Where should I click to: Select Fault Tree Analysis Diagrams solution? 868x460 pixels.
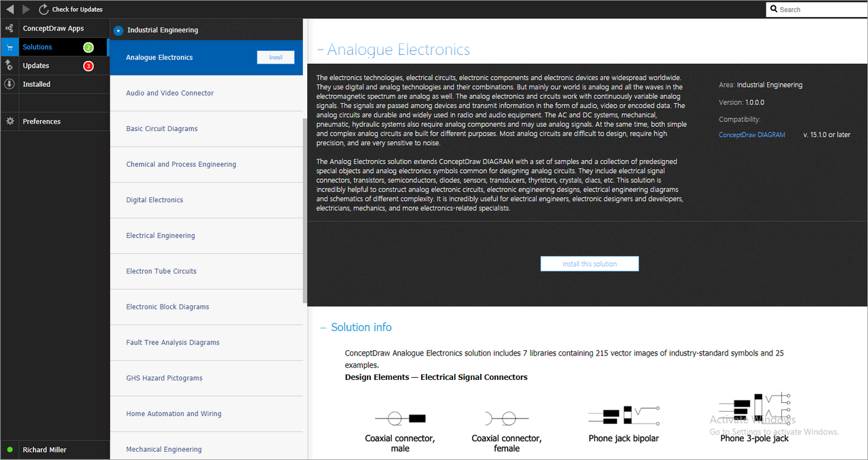(206, 343)
